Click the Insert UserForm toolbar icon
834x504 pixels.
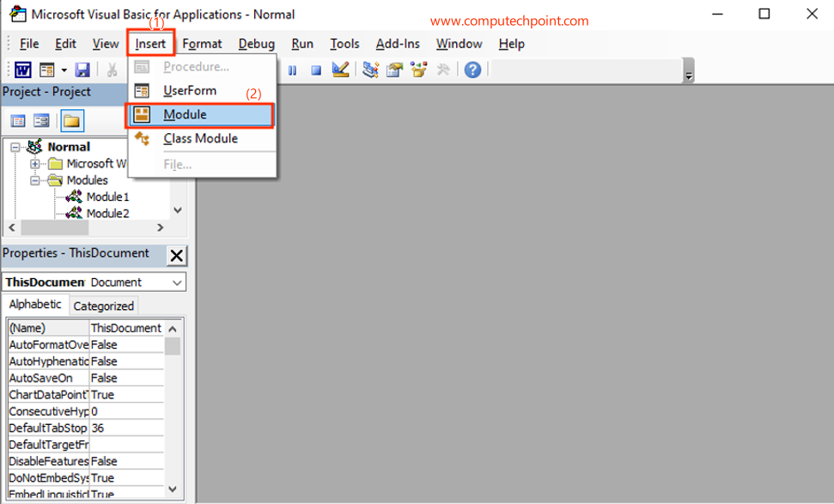(x=46, y=70)
